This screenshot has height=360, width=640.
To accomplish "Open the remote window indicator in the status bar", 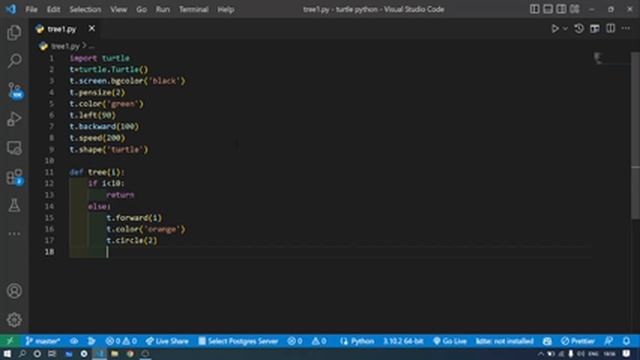I will click(x=10, y=341).
